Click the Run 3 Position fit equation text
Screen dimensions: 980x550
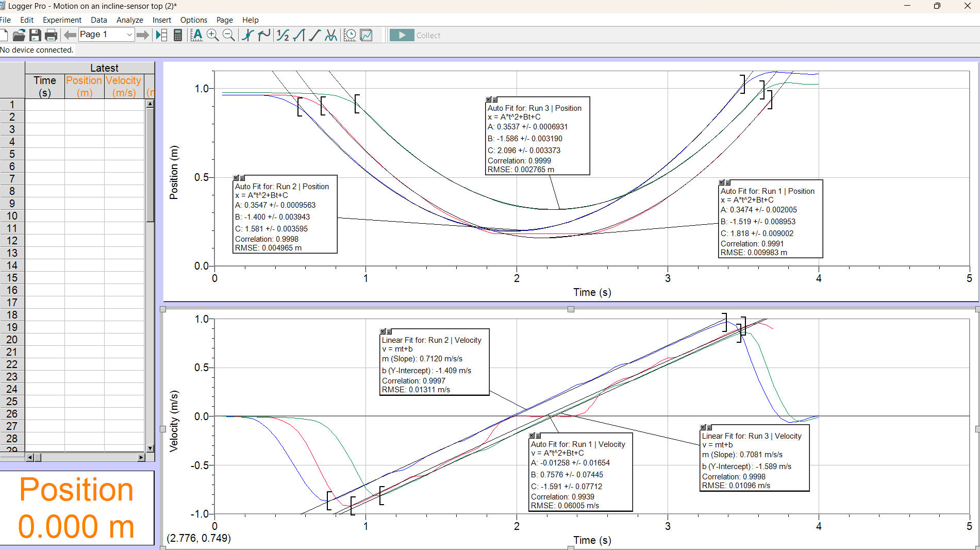pos(514,117)
